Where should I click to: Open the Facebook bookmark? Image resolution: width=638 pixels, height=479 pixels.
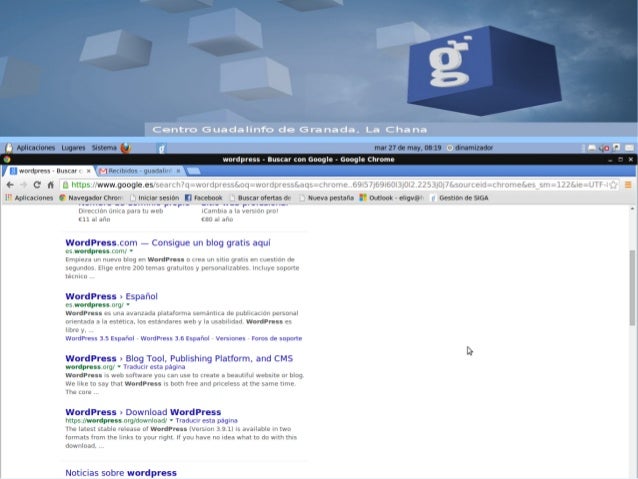204,198
